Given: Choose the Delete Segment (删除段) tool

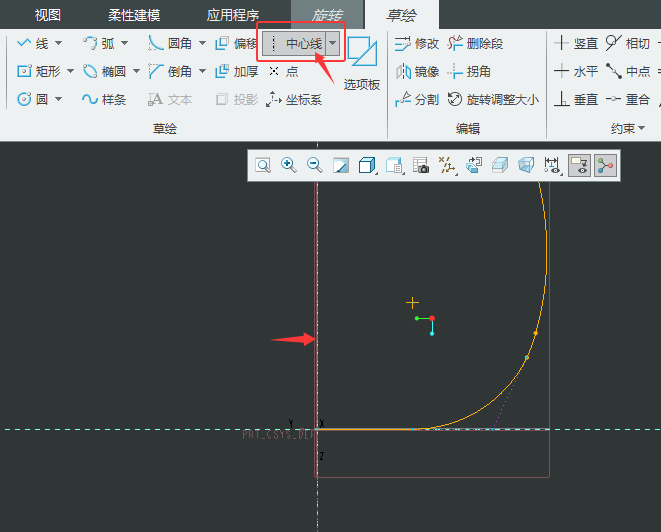Looking at the screenshot, I should (x=475, y=43).
